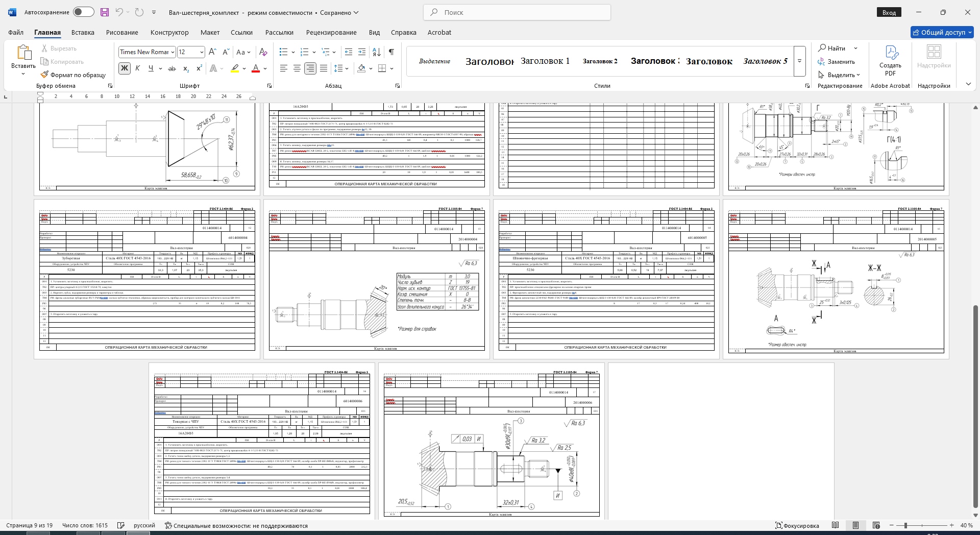Toggle bold Ж formatting button
Image resolution: width=980 pixels, height=535 pixels.
(125, 68)
